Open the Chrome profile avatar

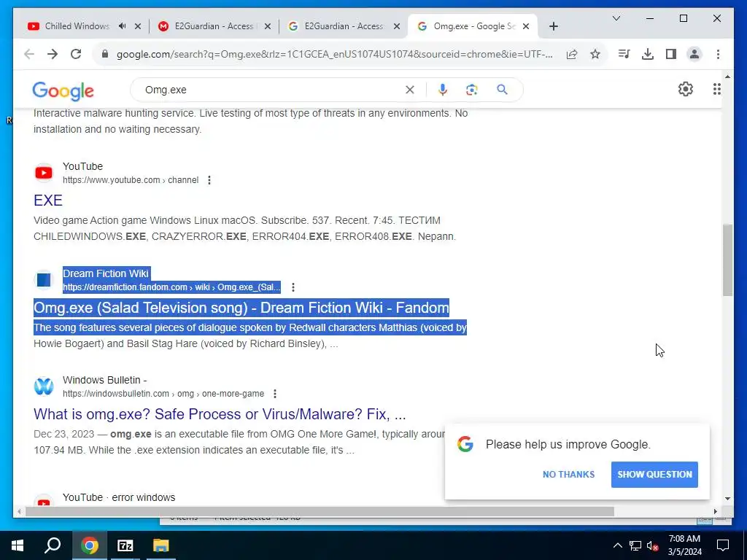click(x=694, y=54)
